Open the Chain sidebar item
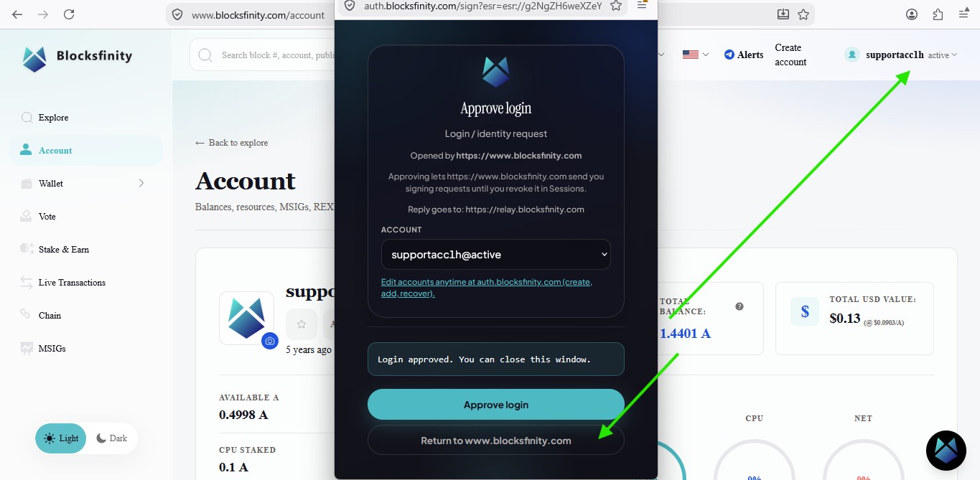Viewport: 980px width, 480px height. (86, 316)
